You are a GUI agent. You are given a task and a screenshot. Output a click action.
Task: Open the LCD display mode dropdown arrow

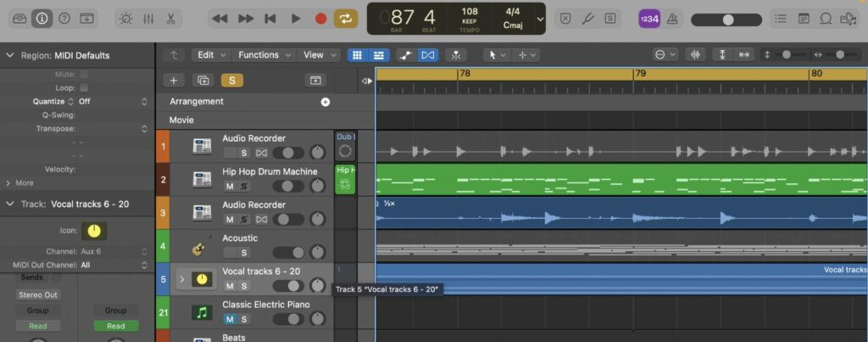pyautogui.click(x=540, y=20)
